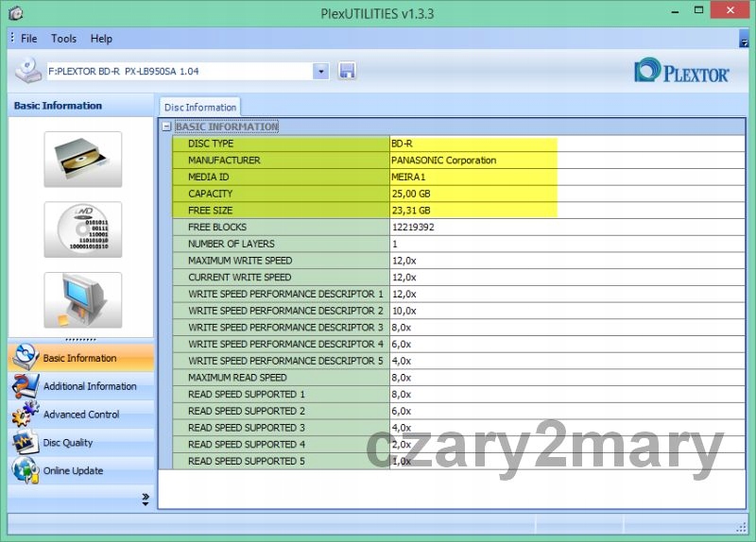Expand the sidebar overflow chevron
Image resolution: width=756 pixels, height=542 pixels.
pos(146,500)
